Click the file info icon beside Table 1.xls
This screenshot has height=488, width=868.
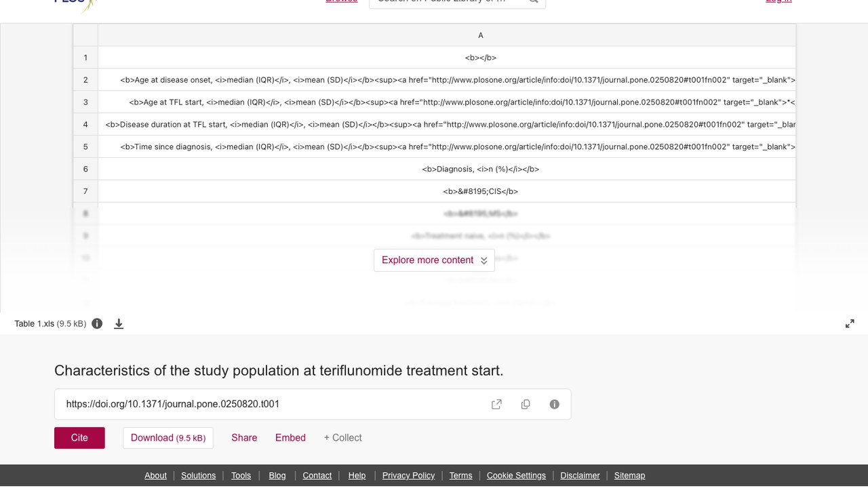pos(97,324)
